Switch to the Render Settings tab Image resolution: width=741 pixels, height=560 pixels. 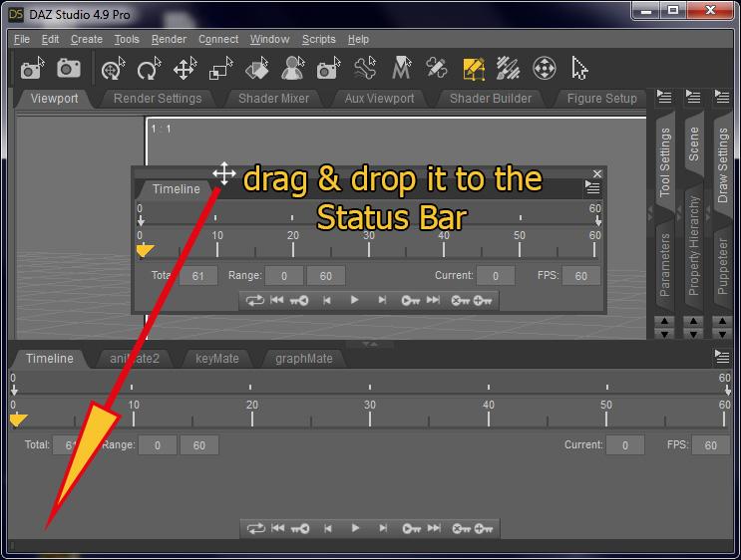tap(158, 99)
